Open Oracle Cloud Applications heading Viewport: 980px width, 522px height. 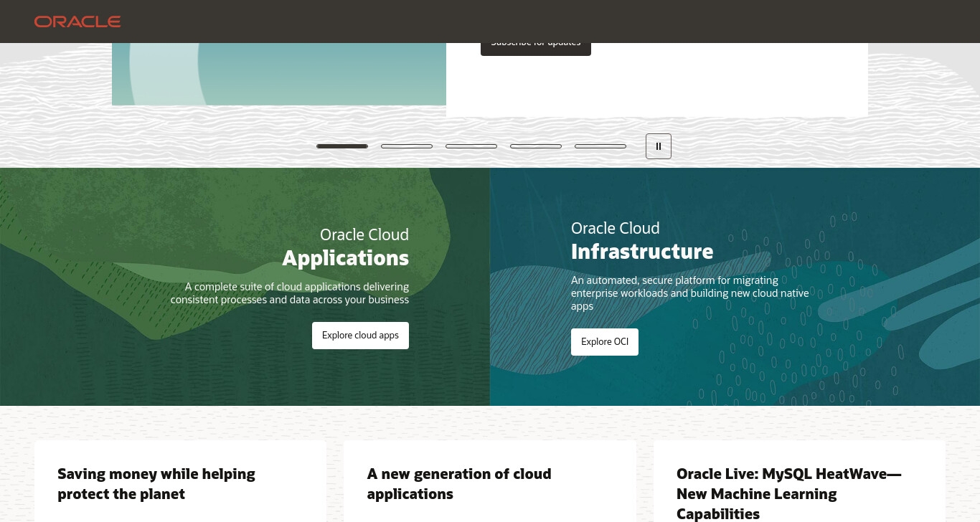346,247
